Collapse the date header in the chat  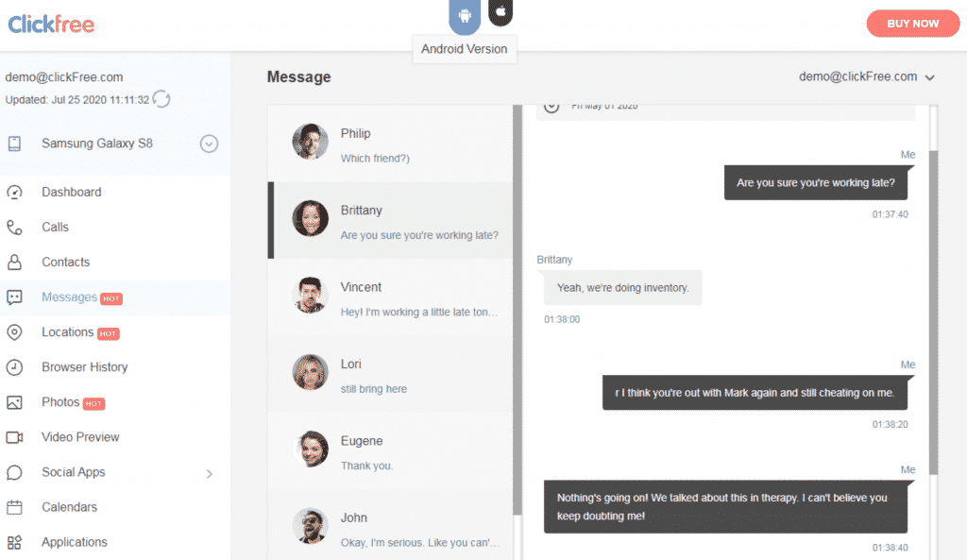point(551,107)
